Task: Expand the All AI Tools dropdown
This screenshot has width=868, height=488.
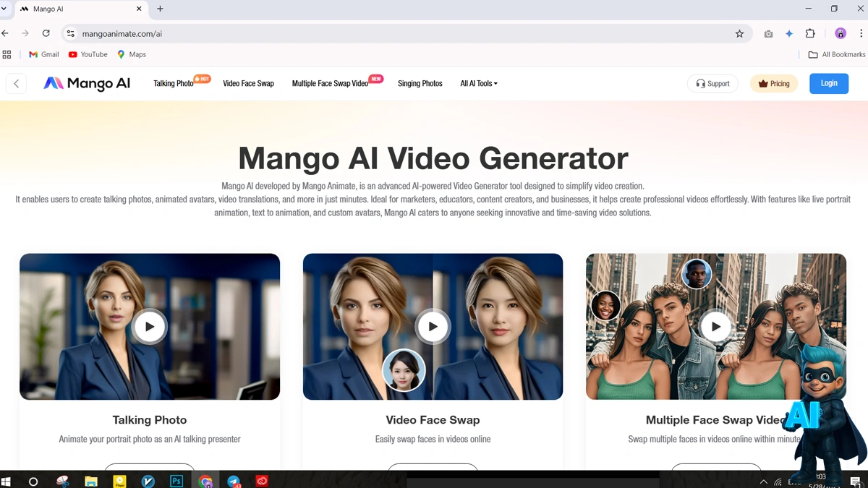Action: point(479,83)
